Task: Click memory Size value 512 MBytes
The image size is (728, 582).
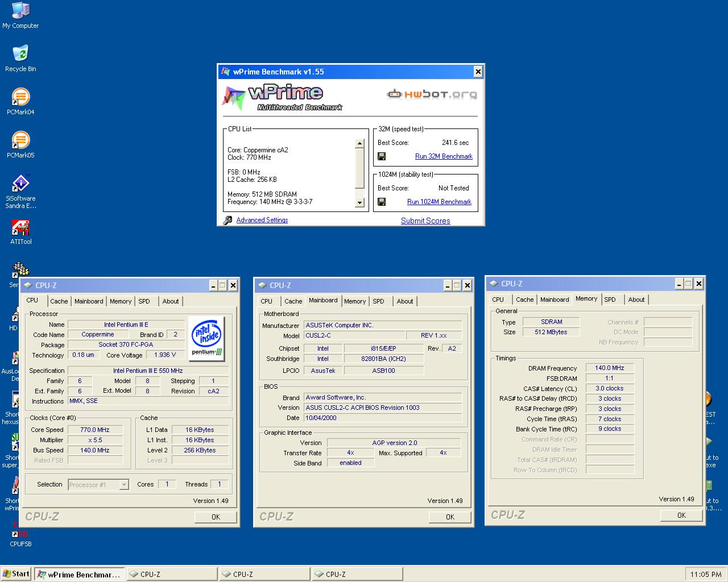Action: (551, 332)
